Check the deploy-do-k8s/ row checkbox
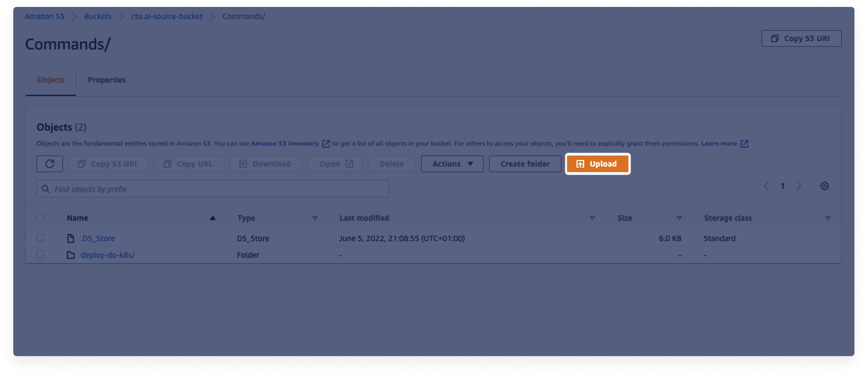The width and height of the screenshot is (868, 376). [40, 254]
